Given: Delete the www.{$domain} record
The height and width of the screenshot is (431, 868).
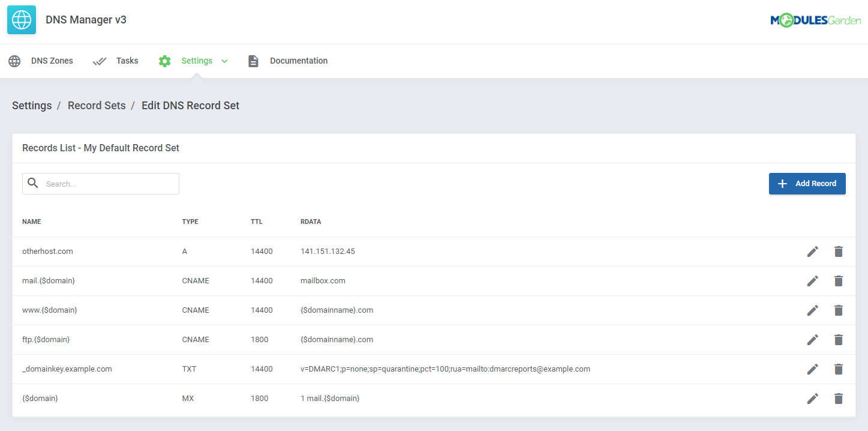Looking at the screenshot, I should pos(839,310).
